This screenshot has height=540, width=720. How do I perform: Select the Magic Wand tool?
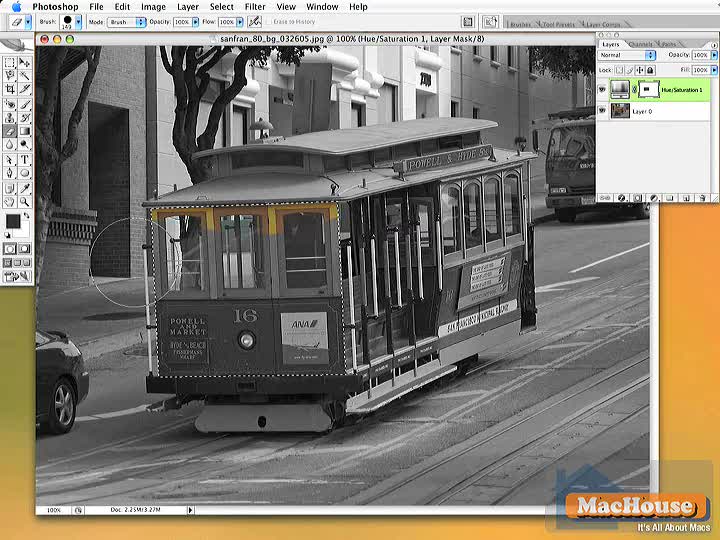coord(24,75)
